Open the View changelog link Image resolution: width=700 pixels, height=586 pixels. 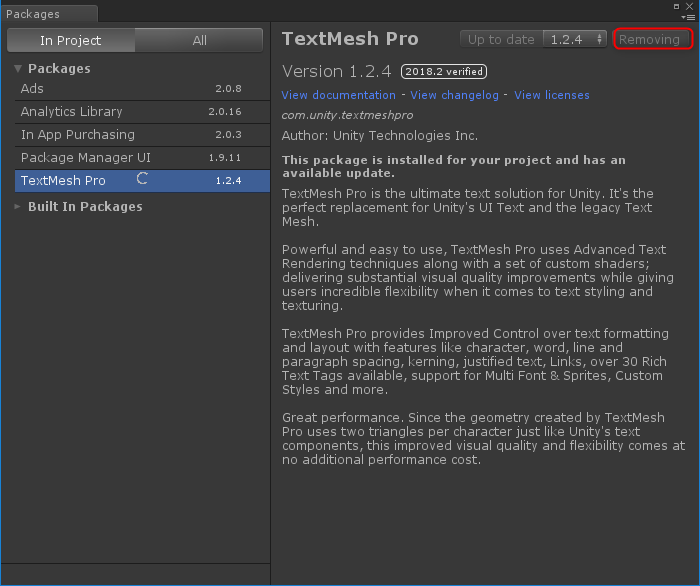[x=456, y=95]
